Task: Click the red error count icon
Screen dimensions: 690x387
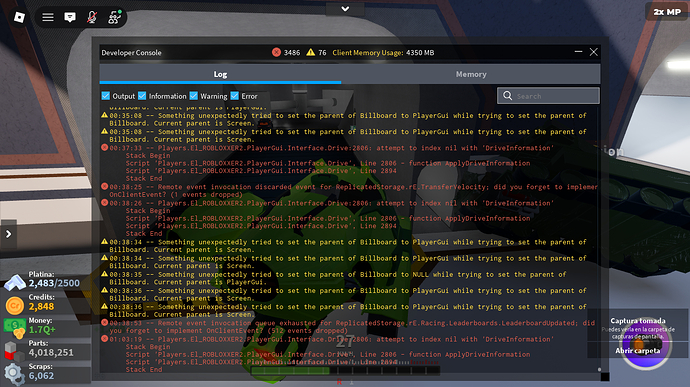Action: [x=276, y=52]
